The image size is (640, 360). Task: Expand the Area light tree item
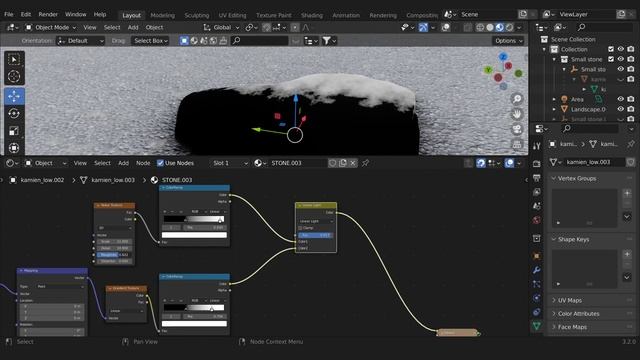click(x=554, y=99)
